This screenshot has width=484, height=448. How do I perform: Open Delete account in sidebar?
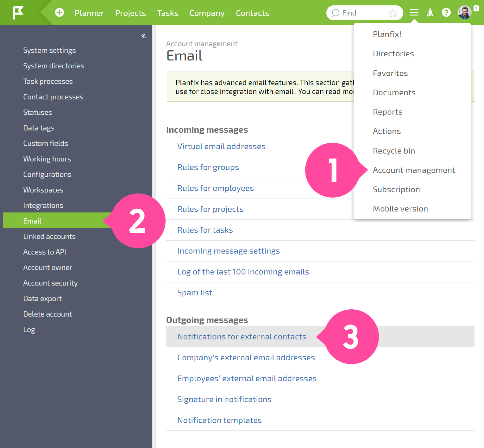47,314
